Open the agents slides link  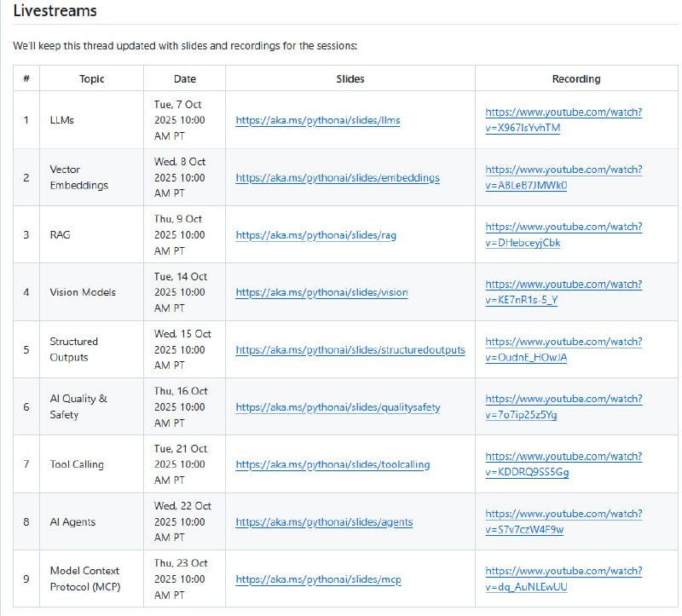(x=324, y=522)
